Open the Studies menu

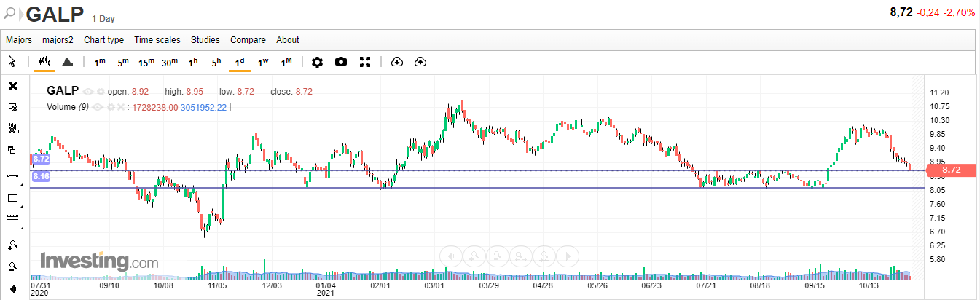click(x=205, y=40)
